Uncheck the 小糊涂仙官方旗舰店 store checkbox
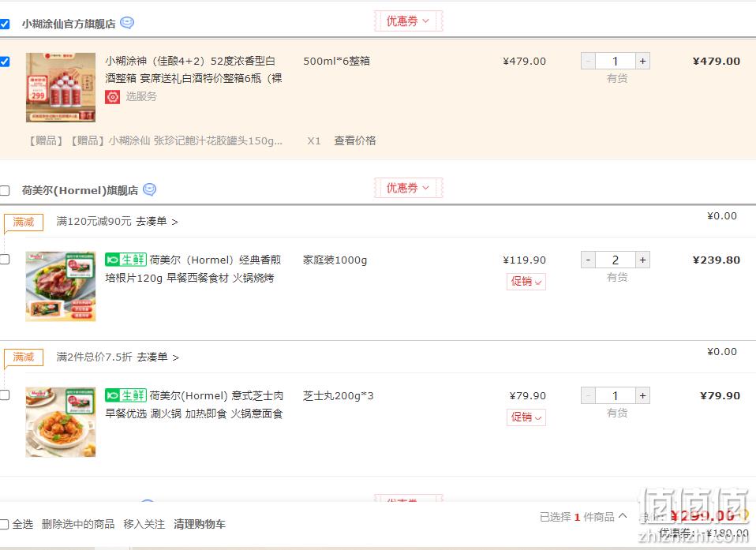This screenshot has height=550, width=756. 5,24
